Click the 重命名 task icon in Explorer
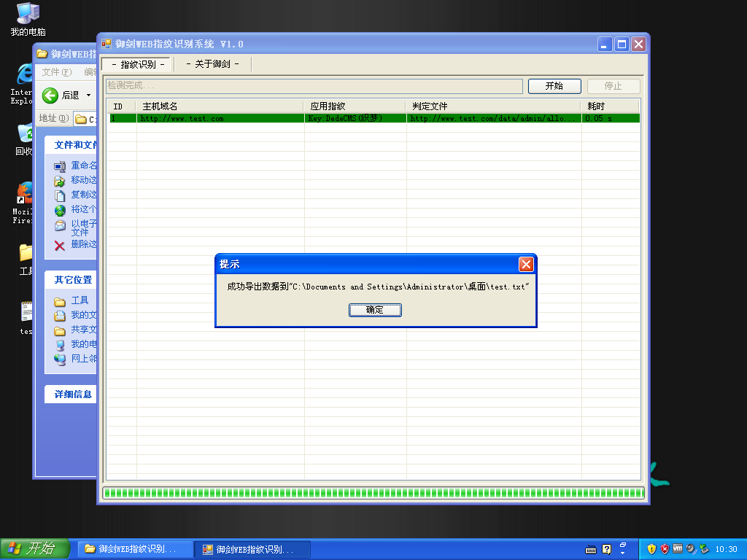Screen dimensions: 747x560 pyautogui.click(x=60, y=166)
